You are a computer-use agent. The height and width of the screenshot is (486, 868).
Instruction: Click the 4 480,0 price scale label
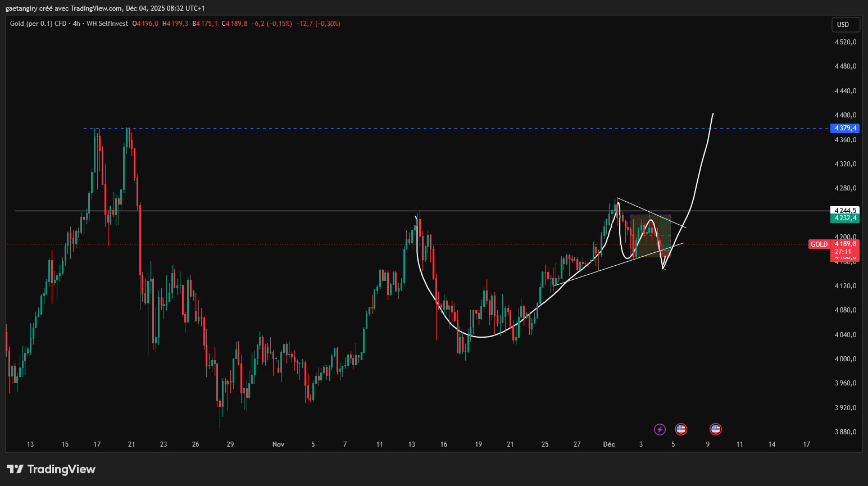[x=846, y=66]
